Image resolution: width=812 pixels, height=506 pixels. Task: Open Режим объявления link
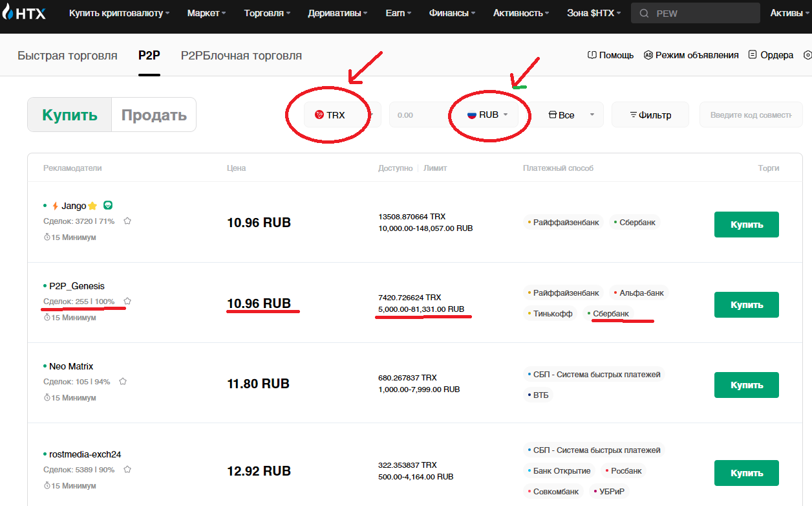[x=691, y=55]
